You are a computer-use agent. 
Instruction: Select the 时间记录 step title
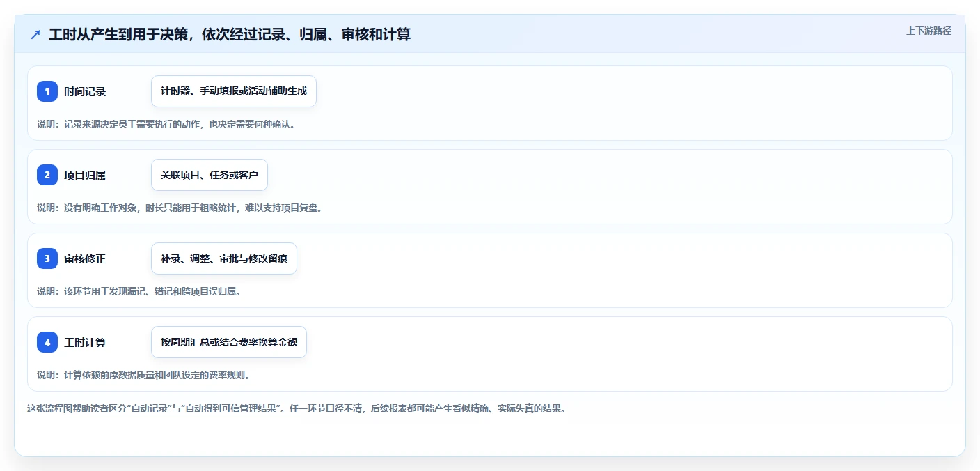85,91
